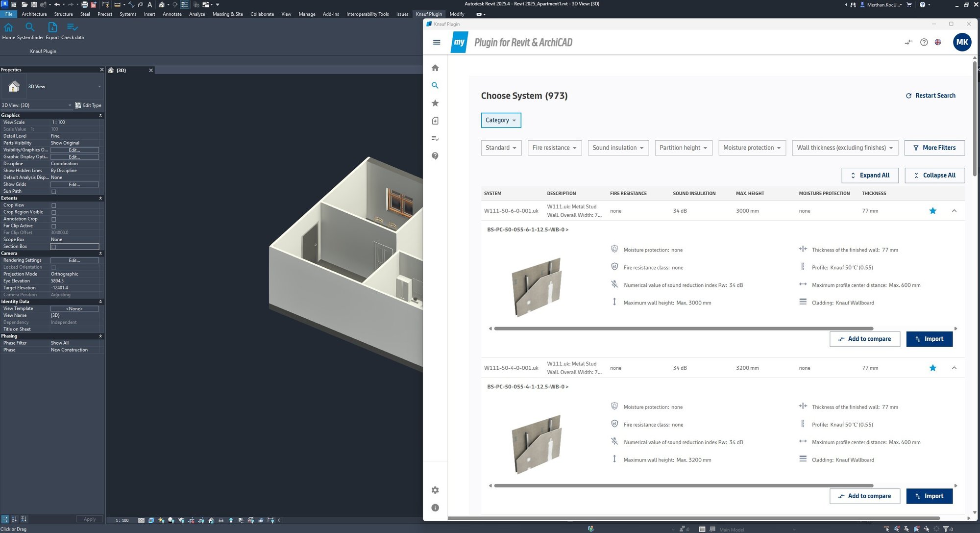
Task: Open favorites star in plugin sidebar
Action: click(435, 103)
